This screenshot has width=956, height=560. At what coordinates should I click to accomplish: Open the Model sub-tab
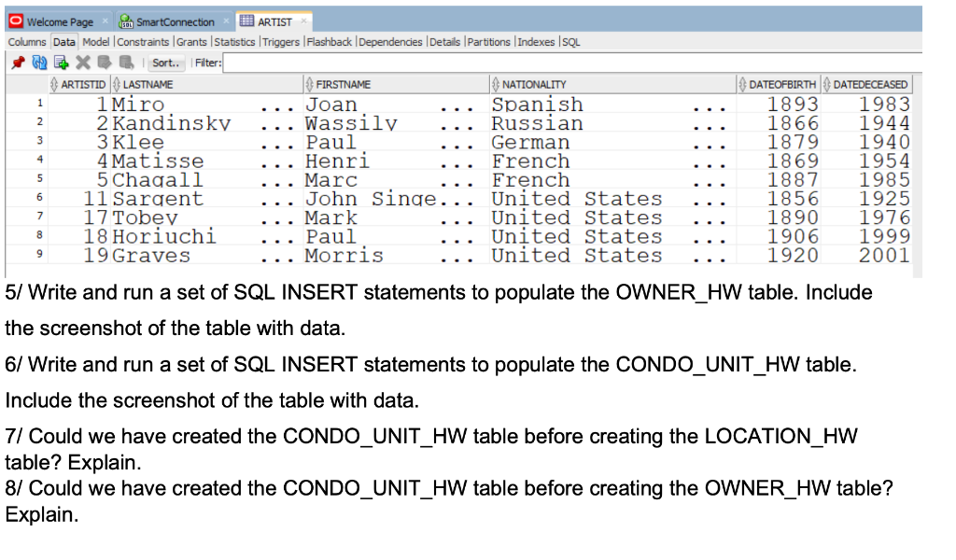pyautogui.click(x=96, y=41)
